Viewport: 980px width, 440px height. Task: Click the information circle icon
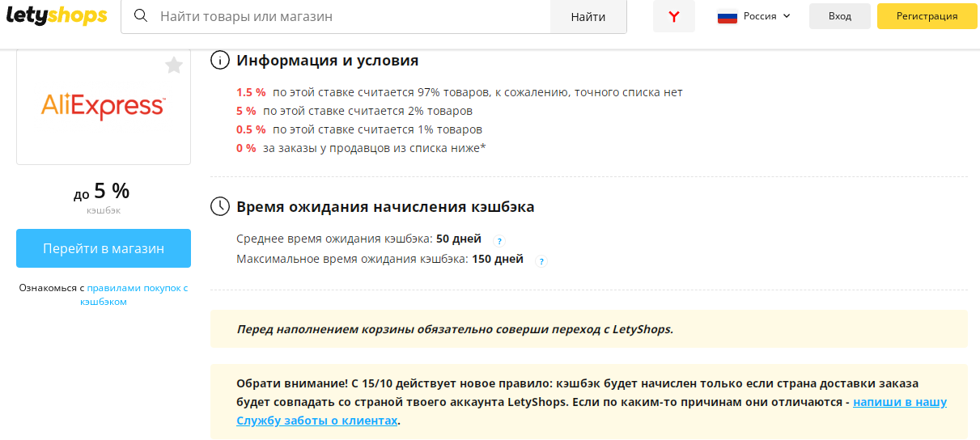pos(219,60)
